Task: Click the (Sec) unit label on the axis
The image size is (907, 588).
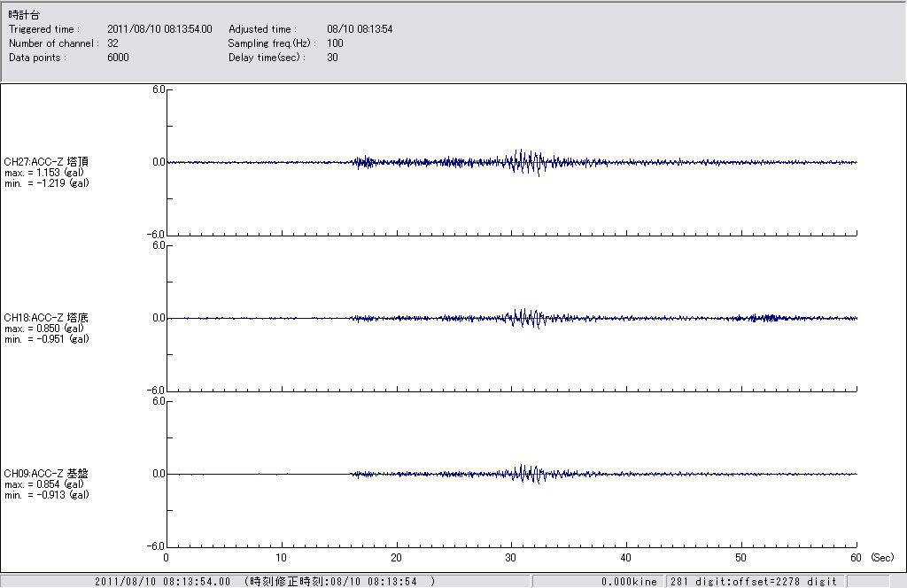Action: [882, 559]
